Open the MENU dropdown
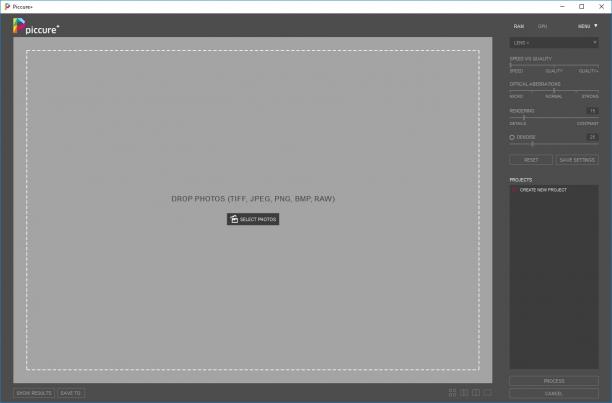Screen dimensions: 612x403 [x=587, y=26]
